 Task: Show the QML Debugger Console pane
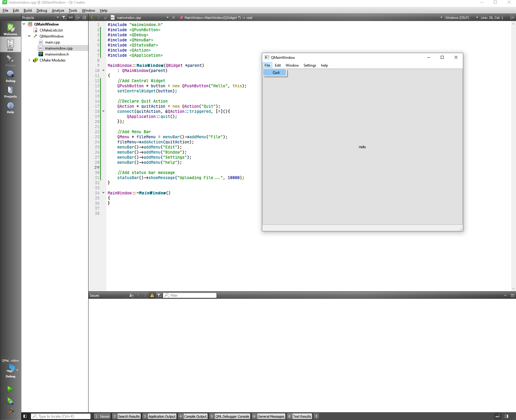point(229,416)
